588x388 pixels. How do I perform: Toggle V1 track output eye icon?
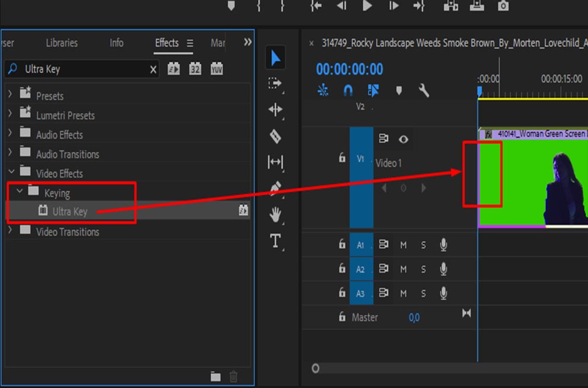[403, 139]
